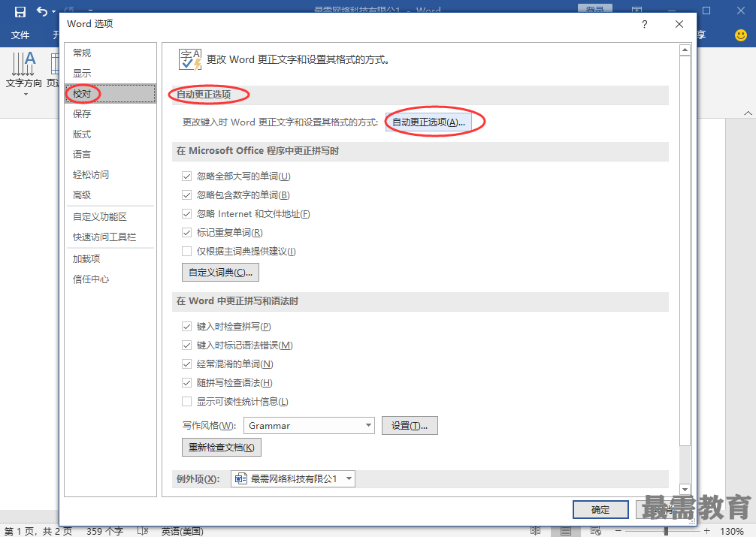Screen dimensions: 756x537
Task: Select 加载项 in options sidebar
Action: [110, 259]
